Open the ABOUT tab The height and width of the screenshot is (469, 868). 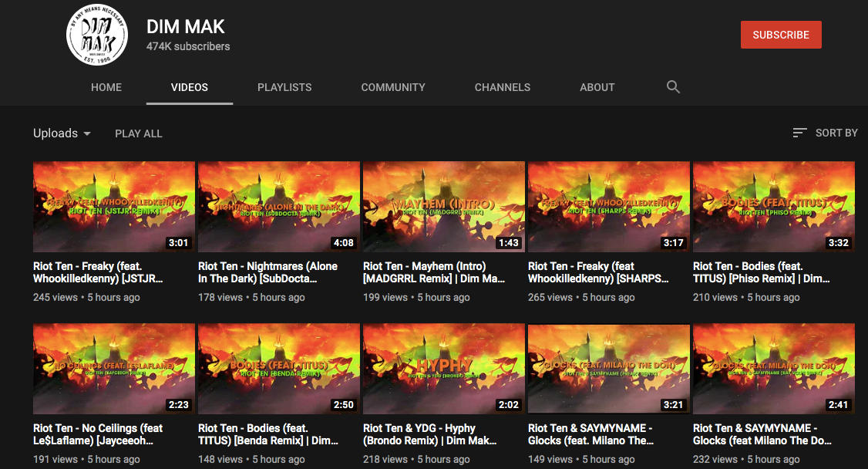(597, 87)
